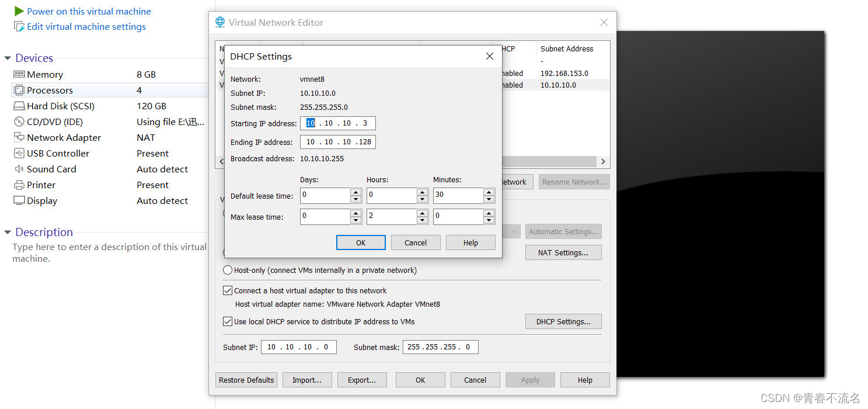Click the NAT network adapter value
Screen dimensions: 868x409
click(x=146, y=137)
